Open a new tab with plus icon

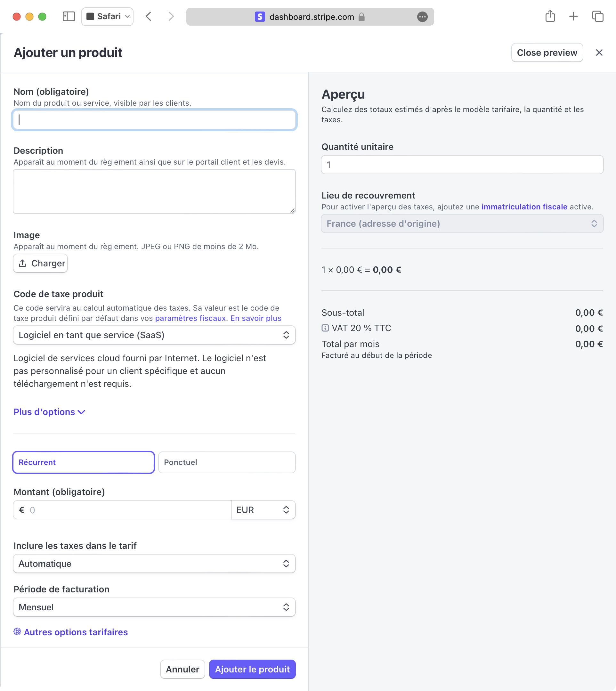573,16
